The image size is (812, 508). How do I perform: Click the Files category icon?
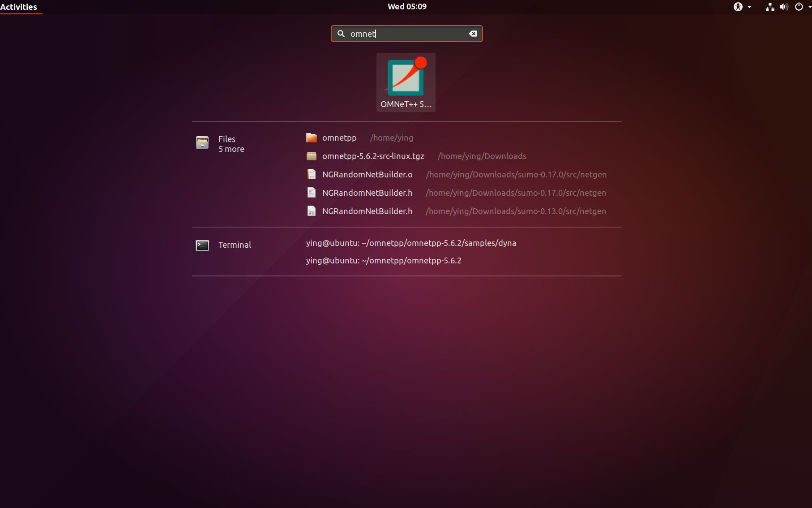point(202,142)
